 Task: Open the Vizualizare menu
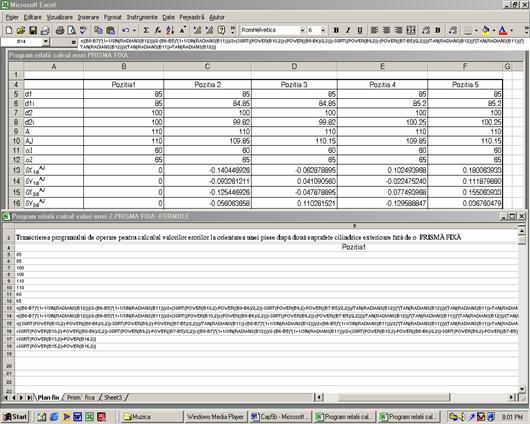pos(59,17)
